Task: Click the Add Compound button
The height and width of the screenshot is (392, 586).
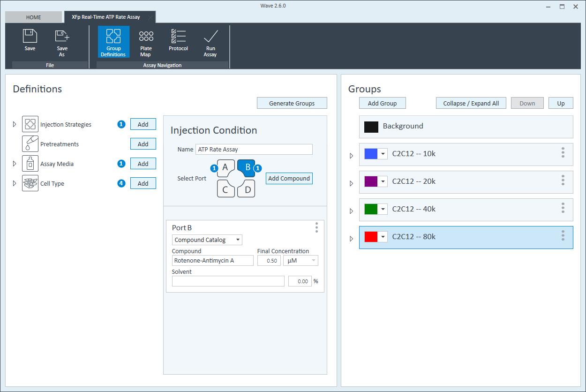Action: click(x=289, y=178)
